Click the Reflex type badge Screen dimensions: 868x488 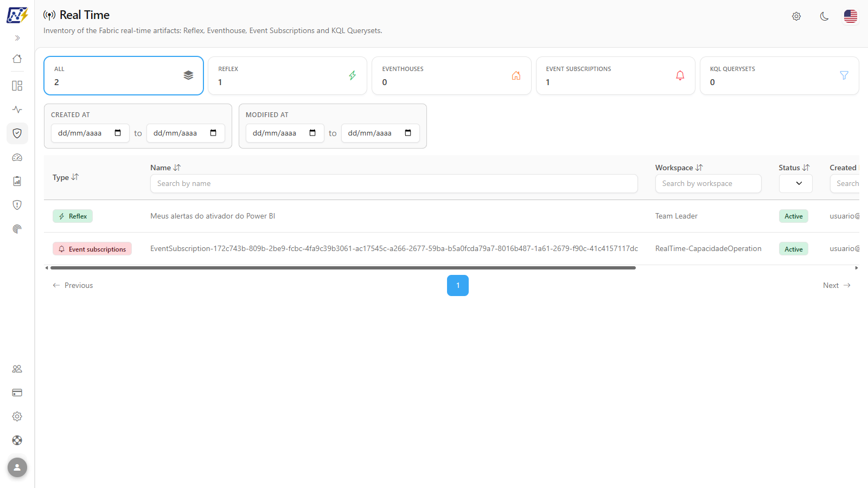point(73,216)
